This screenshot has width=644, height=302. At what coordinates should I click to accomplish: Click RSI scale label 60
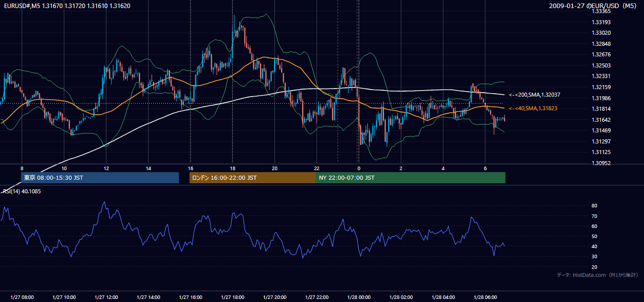(595, 226)
